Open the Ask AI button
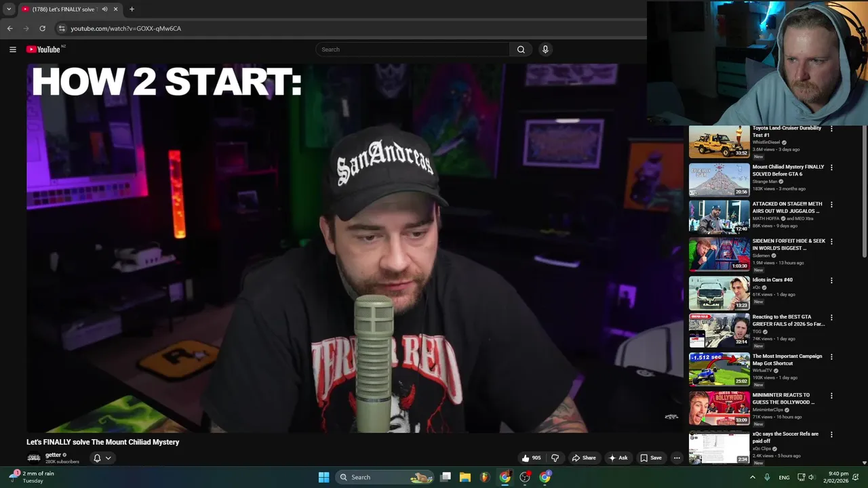Screen dimensions: 868x488 tap(618, 458)
